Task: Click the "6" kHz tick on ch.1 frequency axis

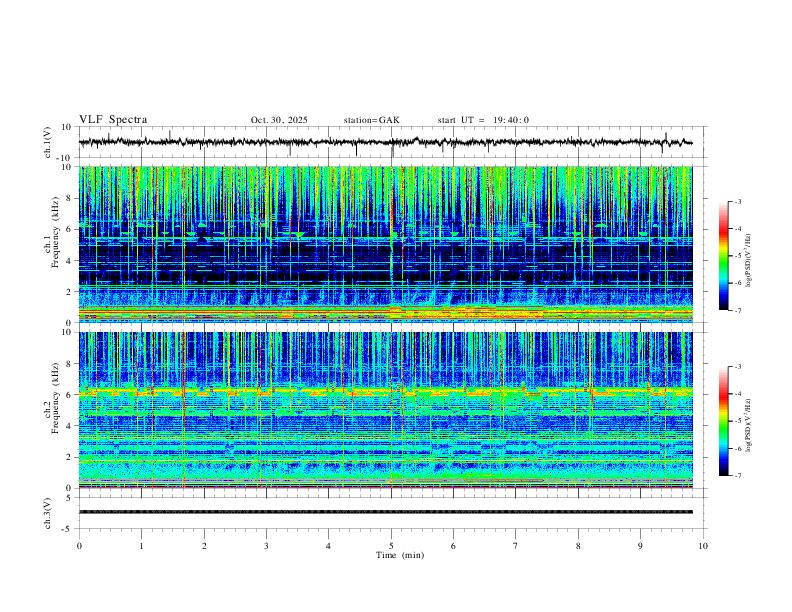Action: (69, 229)
